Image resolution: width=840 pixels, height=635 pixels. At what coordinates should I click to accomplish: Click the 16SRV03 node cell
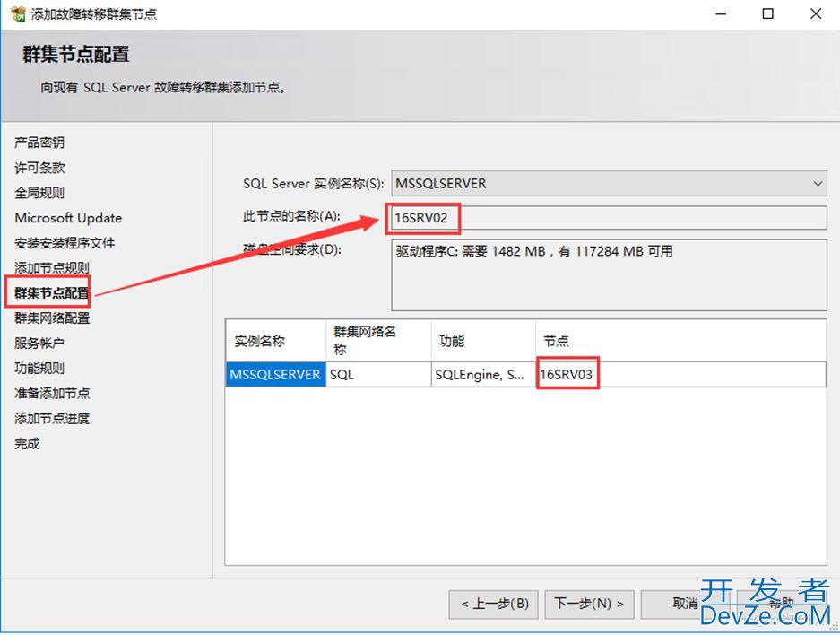click(x=681, y=375)
